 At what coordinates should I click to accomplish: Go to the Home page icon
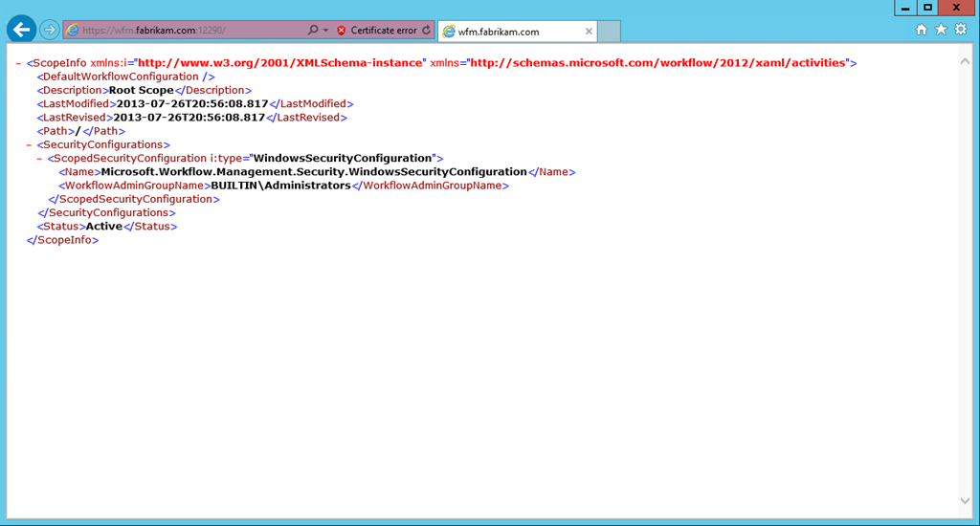coord(922,30)
